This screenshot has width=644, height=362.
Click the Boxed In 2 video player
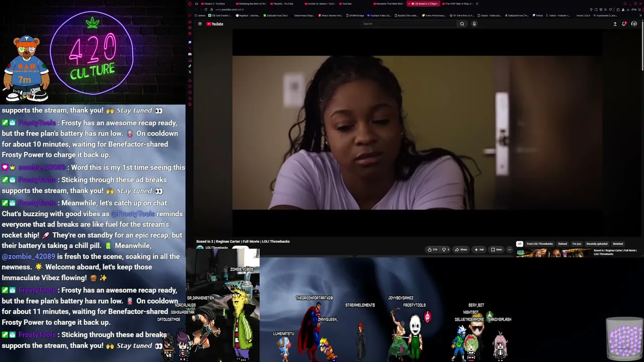tap(417, 133)
